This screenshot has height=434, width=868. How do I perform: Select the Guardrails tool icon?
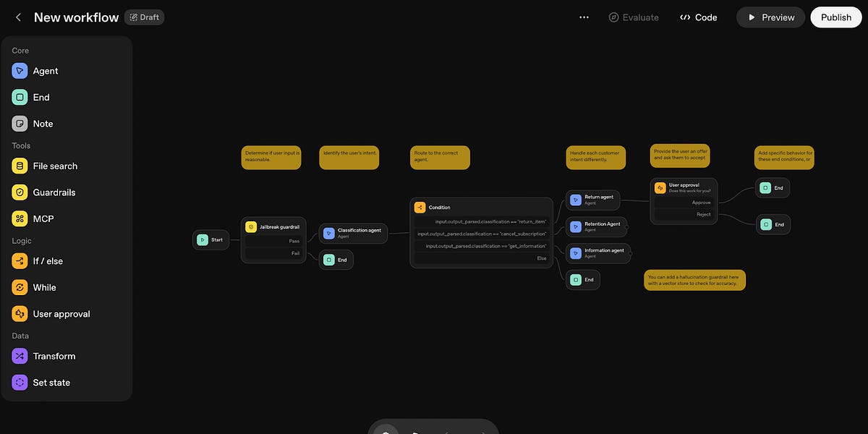click(x=20, y=192)
